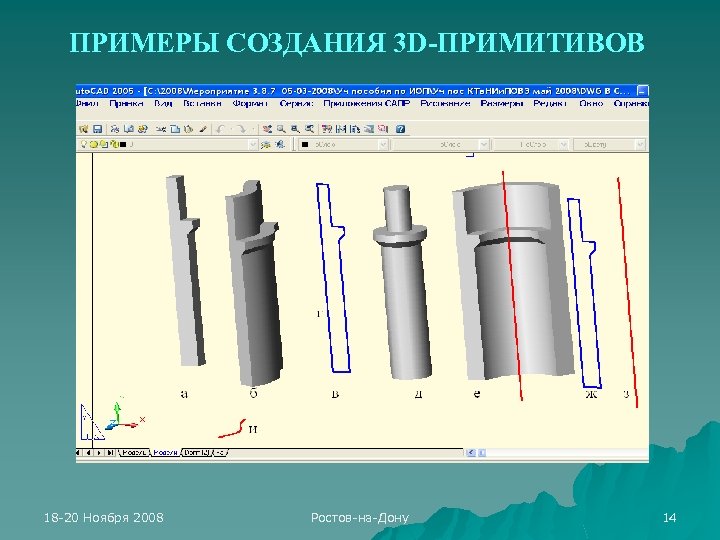Image resolution: width=720 pixels, height=540 pixels.
Task: Open Plot Preview from the toolbar
Action: (x=129, y=129)
